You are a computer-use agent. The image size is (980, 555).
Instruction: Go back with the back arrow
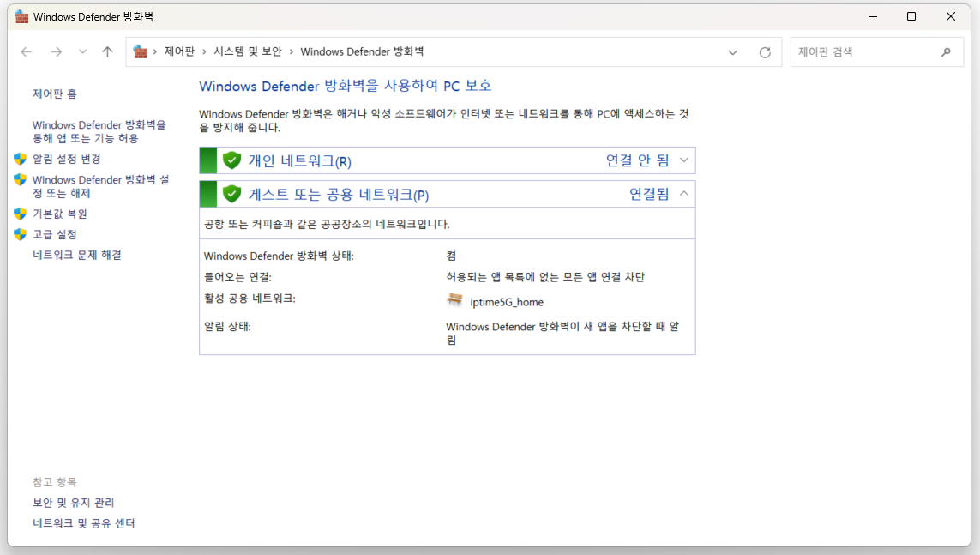coord(27,51)
